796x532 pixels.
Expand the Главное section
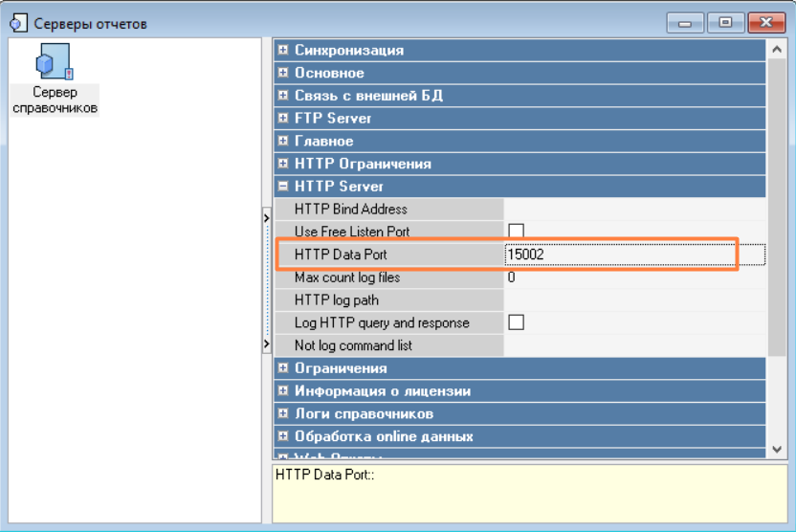283,142
